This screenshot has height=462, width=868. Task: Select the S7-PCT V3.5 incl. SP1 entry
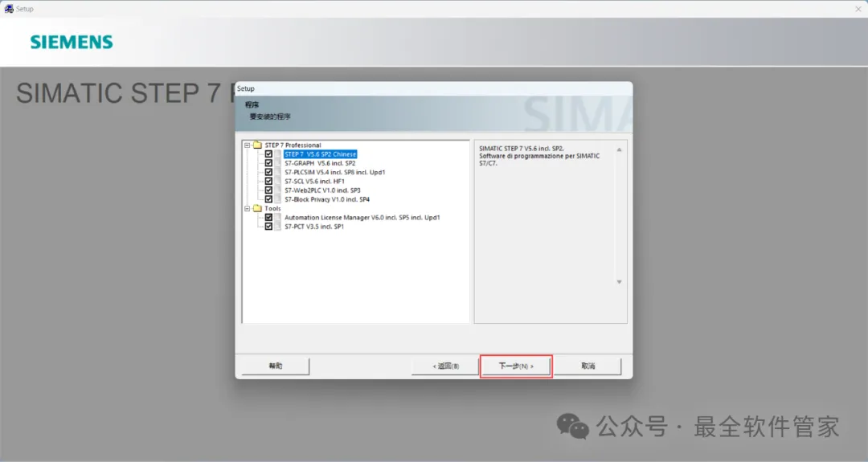pos(314,227)
